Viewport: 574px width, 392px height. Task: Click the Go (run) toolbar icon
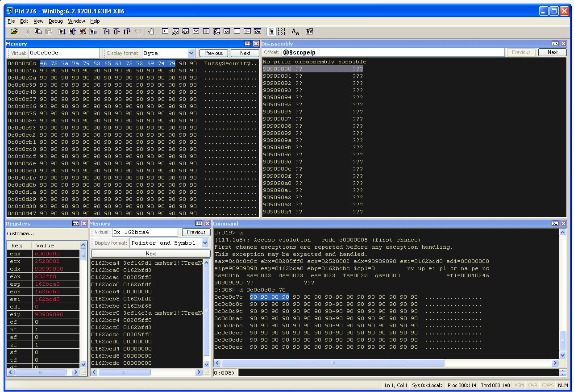click(x=62, y=31)
